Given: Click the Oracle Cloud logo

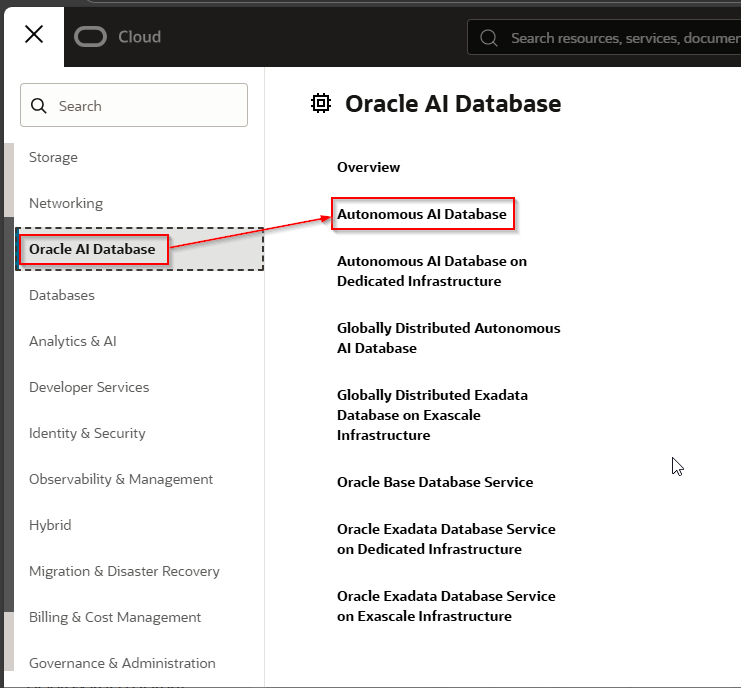Looking at the screenshot, I should pyautogui.click(x=117, y=37).
